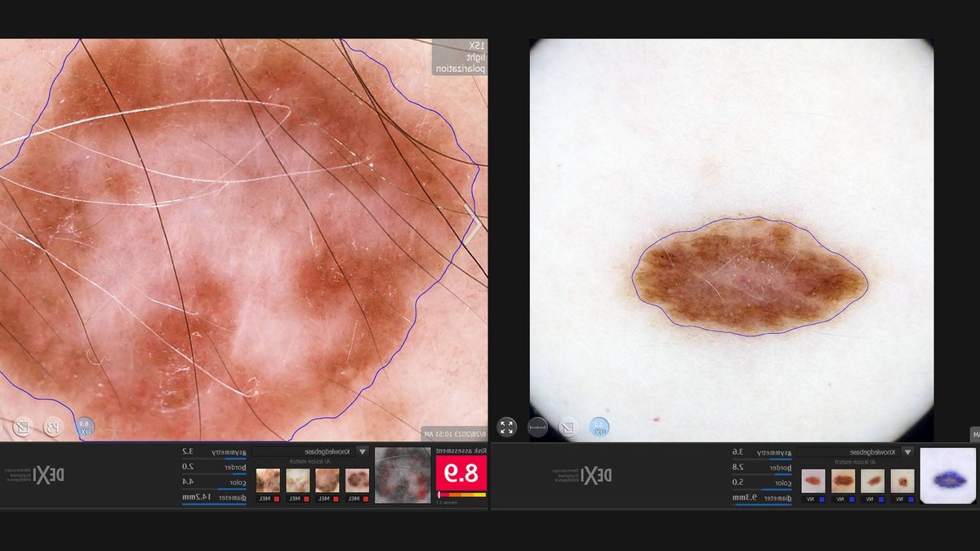Click the P3 circular icon
980x551 pixels.
click(52, 425)
